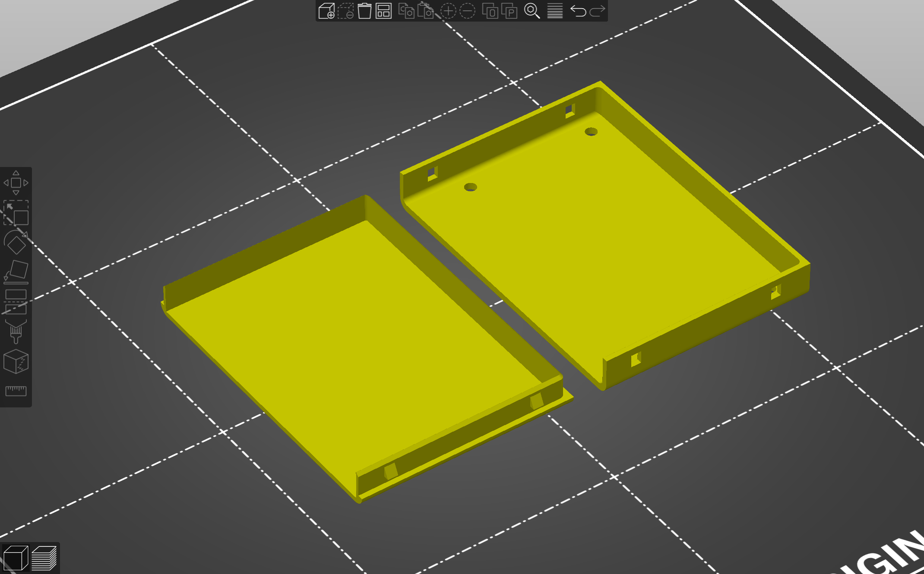Viewport: 924px width, 574px height.
Task: Select the Place on face tool
Action: pyautogui.click(x=16, y=272)
